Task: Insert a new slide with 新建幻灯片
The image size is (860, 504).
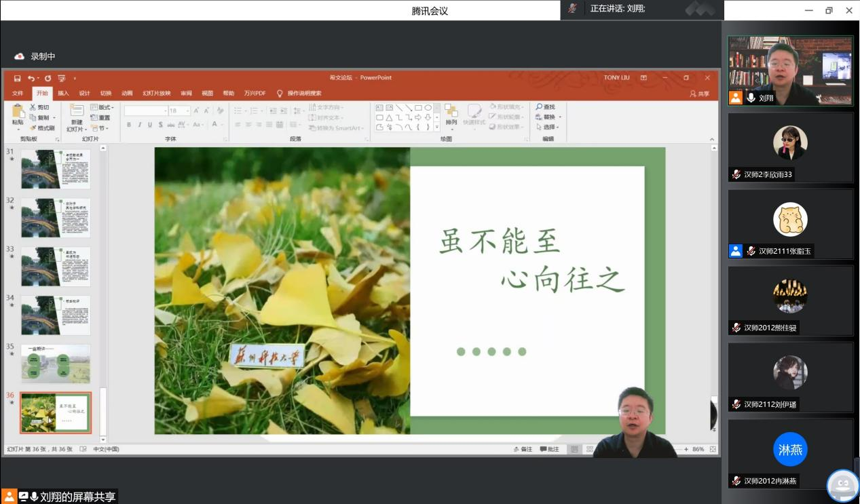Action: coord(77,118)
